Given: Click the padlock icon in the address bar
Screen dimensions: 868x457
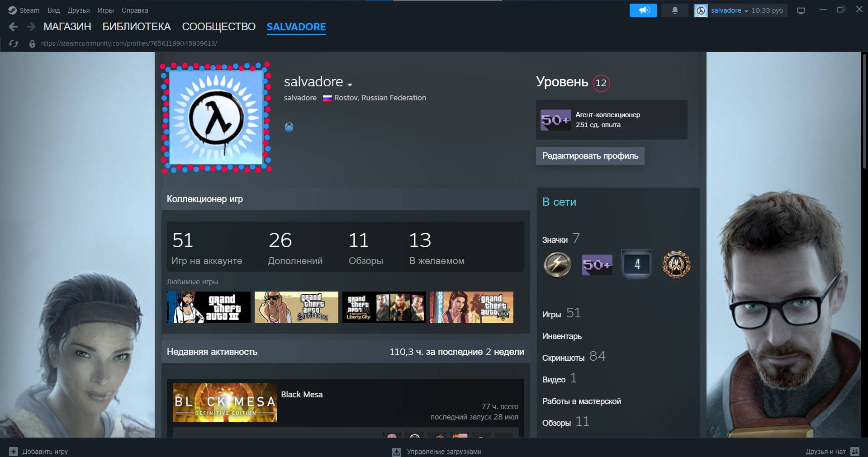Looking at the screenshot, I should coord(32,43).
